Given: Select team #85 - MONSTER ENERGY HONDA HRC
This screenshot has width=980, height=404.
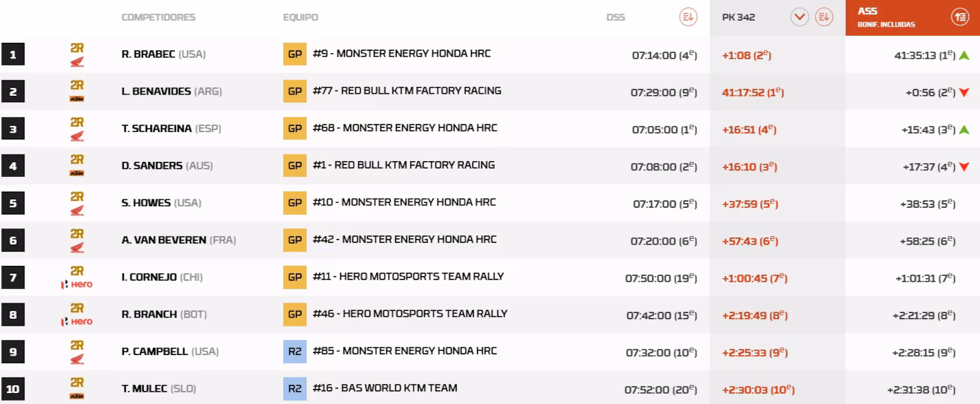Looking at the screenshot, I should point(405,351).
